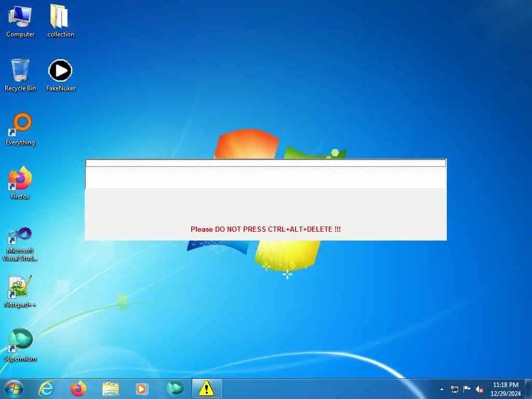The image size is (532, 399).
Task: Launch Internet Explorer from the taskbar
Action: tap(46, 389)
